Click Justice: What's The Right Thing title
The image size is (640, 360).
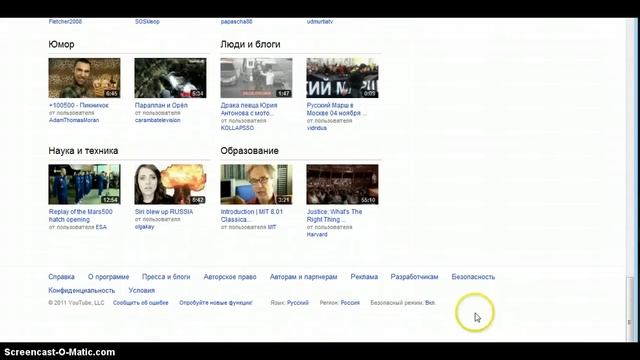click(334, 216)
